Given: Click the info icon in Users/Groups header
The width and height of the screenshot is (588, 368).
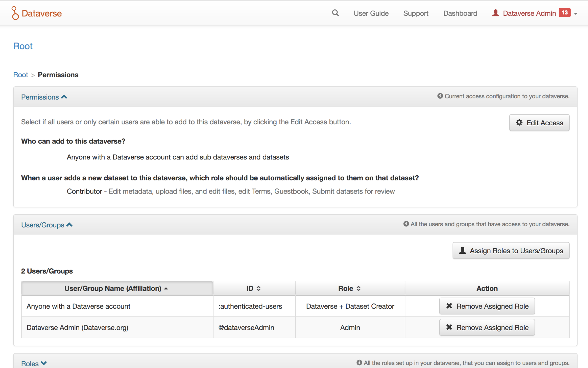Looking at the screenshot, I should click(406, 224).
